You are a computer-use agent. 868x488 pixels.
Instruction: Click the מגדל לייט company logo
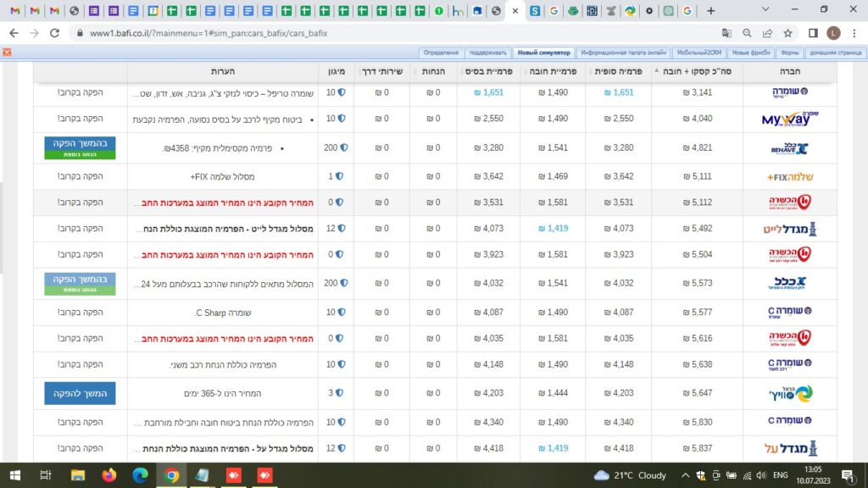click(790, 229)
